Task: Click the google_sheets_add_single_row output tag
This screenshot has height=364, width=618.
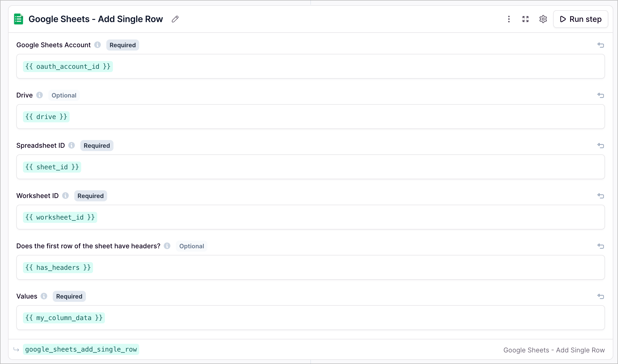Action: 81,349
